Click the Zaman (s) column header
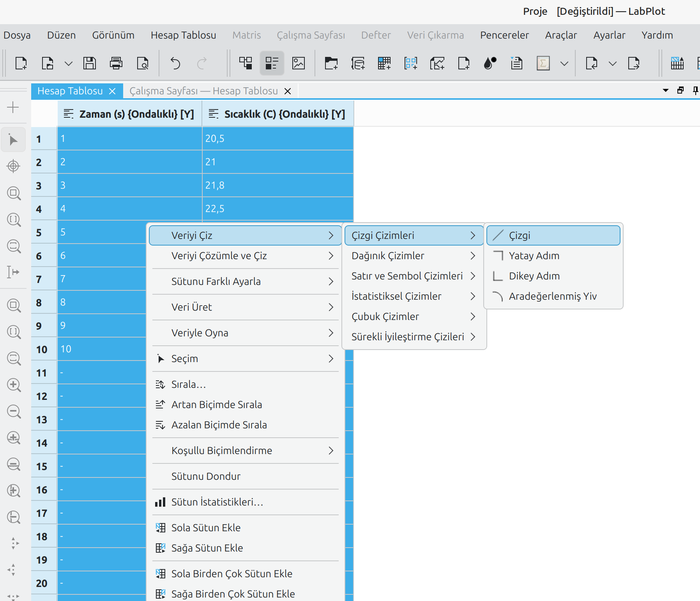The width and height of the screenshot is (700, 601). [x=130, y=114]
